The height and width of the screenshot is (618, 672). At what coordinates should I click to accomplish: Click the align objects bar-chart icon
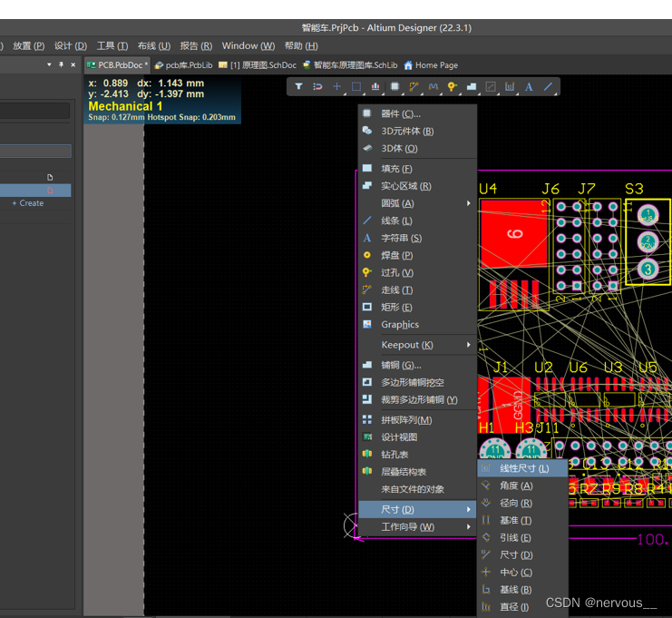click(375, 87)
